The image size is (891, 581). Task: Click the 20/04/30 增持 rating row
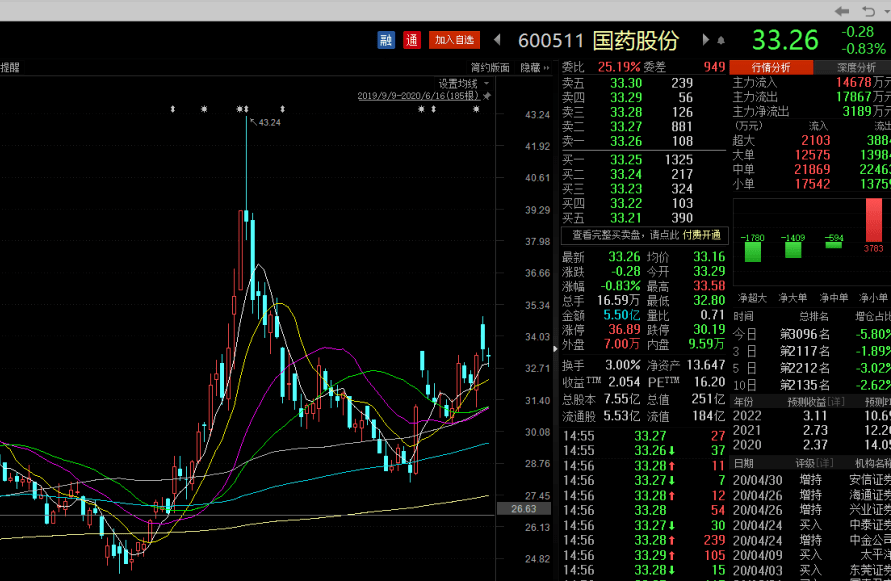811,480
